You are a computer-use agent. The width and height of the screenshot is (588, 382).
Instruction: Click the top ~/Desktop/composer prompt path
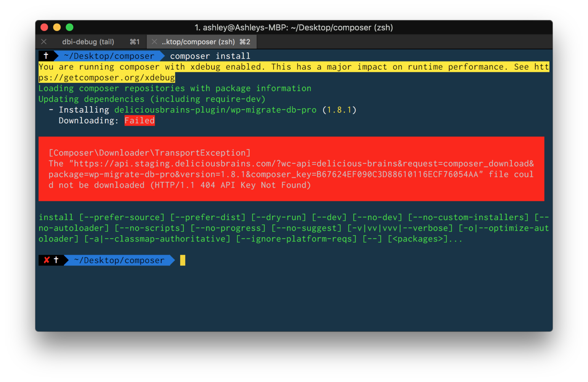(x=109, y=56)
